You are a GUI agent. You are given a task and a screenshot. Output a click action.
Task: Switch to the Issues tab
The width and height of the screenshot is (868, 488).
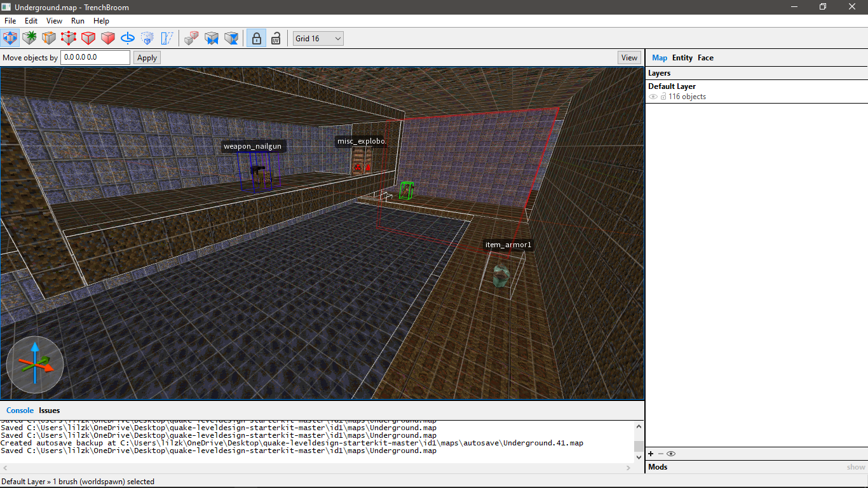[x=50, y=410]
